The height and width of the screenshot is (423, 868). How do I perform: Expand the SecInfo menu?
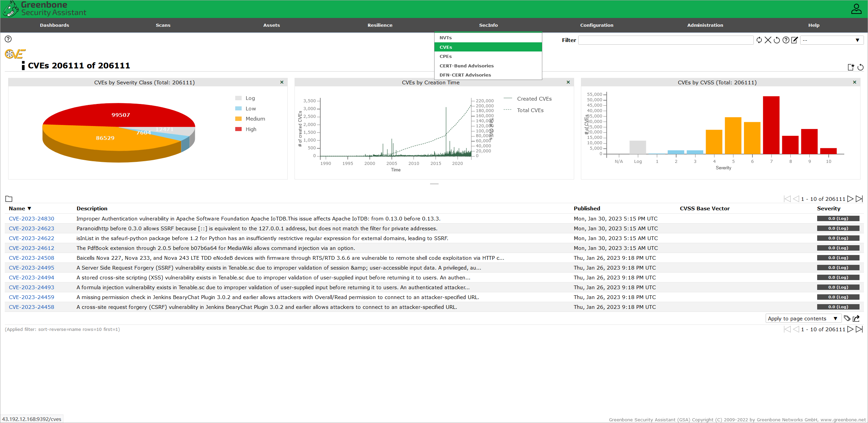point(488,25)
